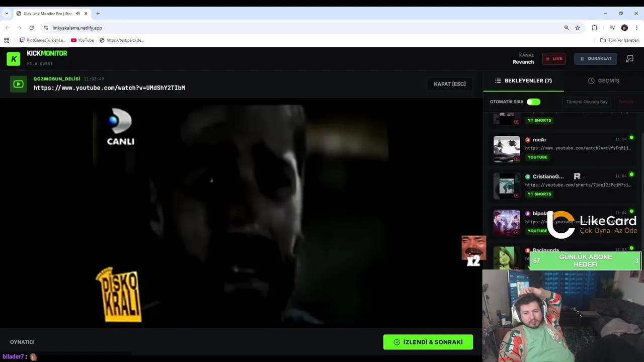Close the Kick Link Monitor Pro tab
This screenshot has width=644, height=362.
click(85, 14)
